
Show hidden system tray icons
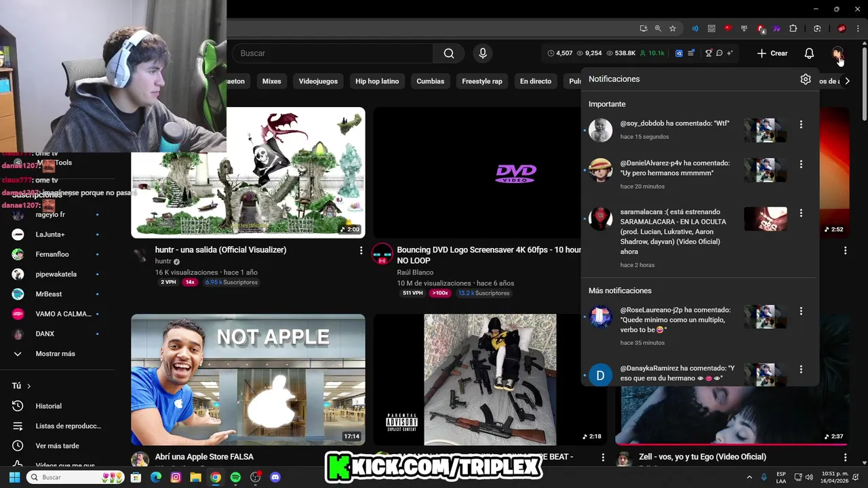tap(749, 477)
